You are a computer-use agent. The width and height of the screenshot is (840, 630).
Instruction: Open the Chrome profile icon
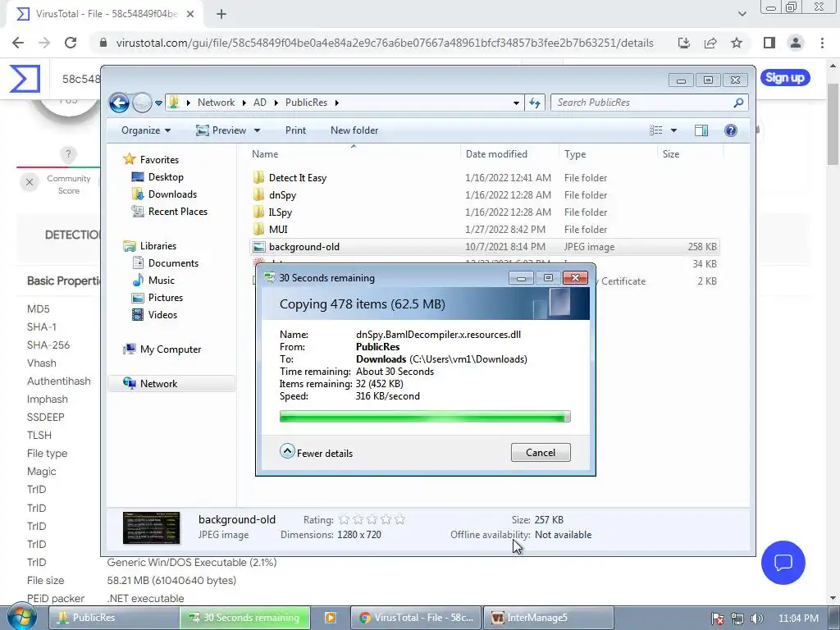coord(796,43)
